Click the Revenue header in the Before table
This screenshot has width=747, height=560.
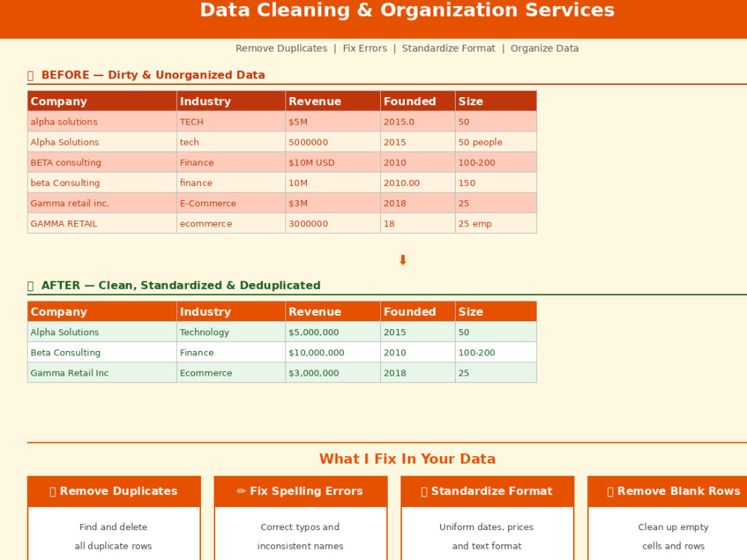pos(333,101)
